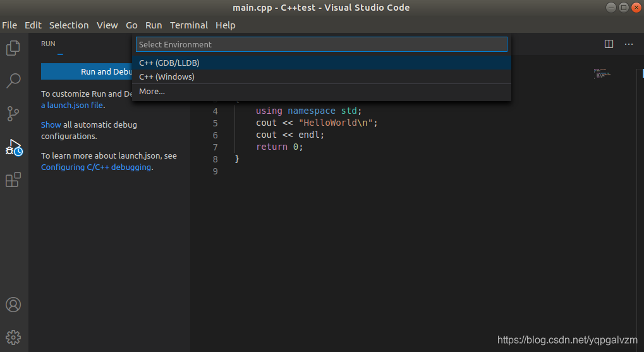Split the editor with the split icon

(x=609, y=44)
